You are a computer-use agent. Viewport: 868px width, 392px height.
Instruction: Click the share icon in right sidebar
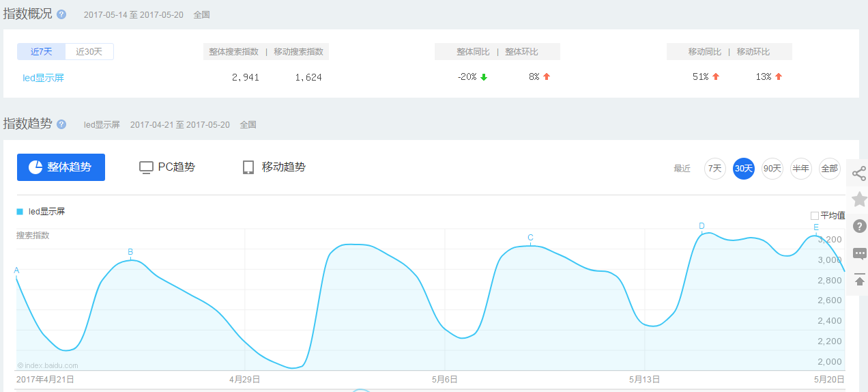pos(859,173)
